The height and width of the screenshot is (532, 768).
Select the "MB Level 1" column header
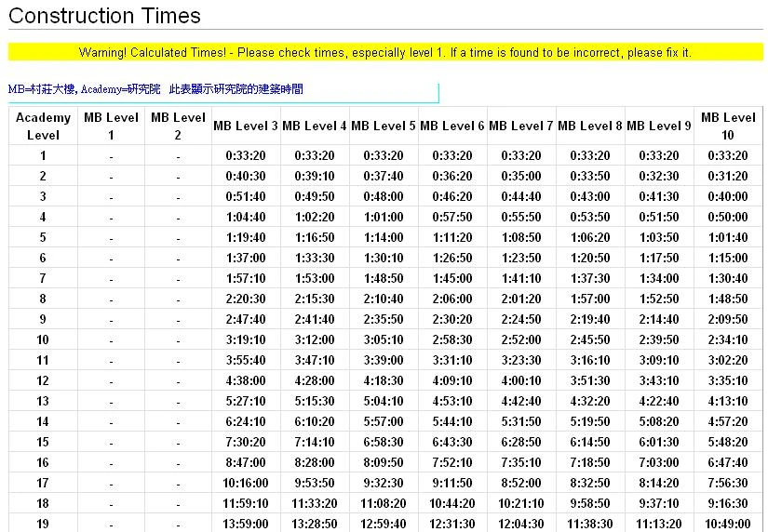[x=111, y=126]
